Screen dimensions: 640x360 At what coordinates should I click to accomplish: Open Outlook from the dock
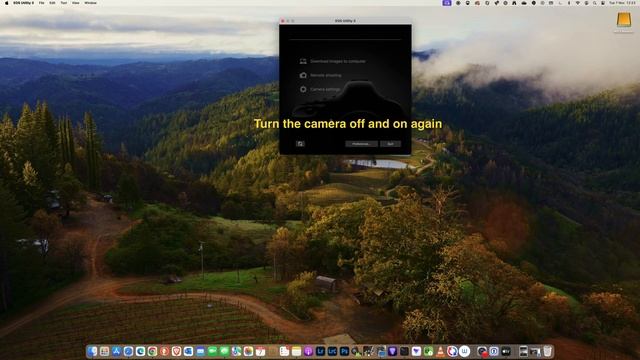pyautogui.click(x=188, y=351)
